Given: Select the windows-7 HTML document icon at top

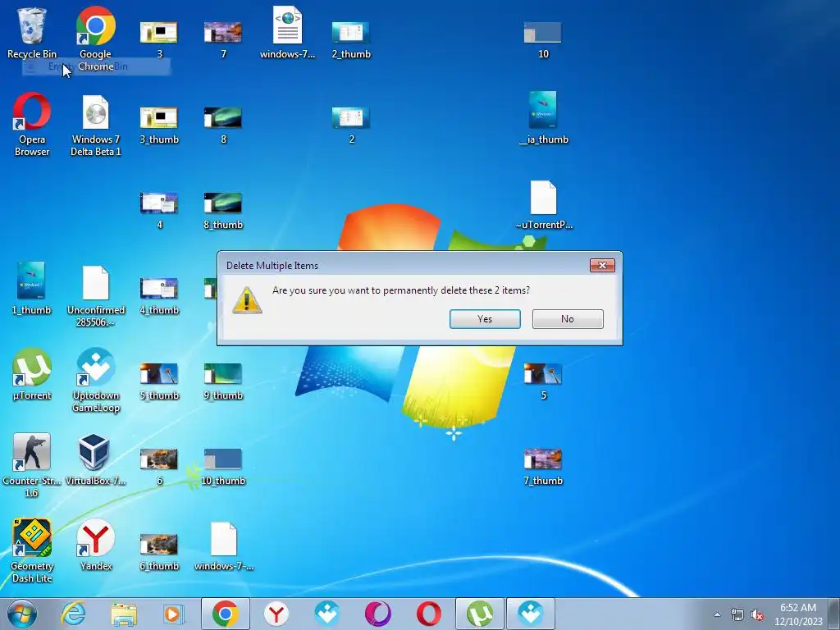Looking at the screenshot, I should [288, 33].
